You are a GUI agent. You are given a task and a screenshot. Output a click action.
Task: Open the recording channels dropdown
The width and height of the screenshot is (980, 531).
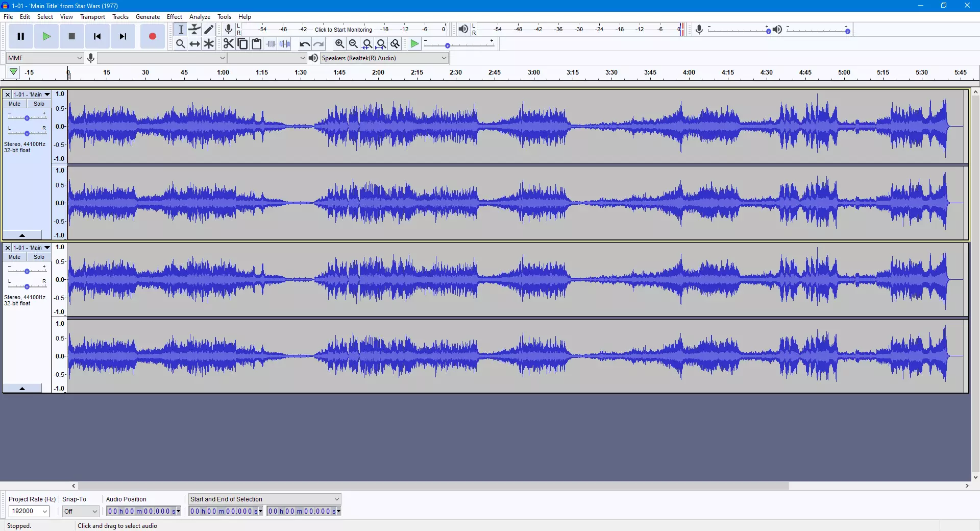267,58
